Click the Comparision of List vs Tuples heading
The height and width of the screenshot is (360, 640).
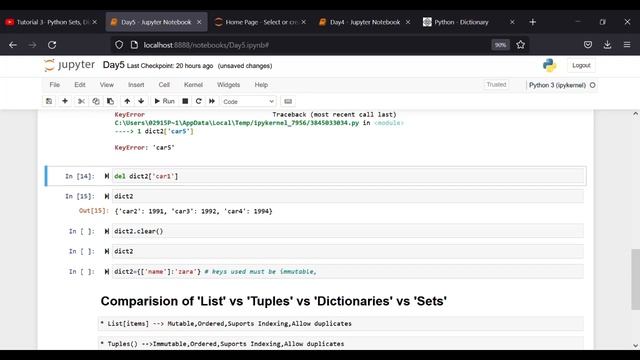coord(273,301)
